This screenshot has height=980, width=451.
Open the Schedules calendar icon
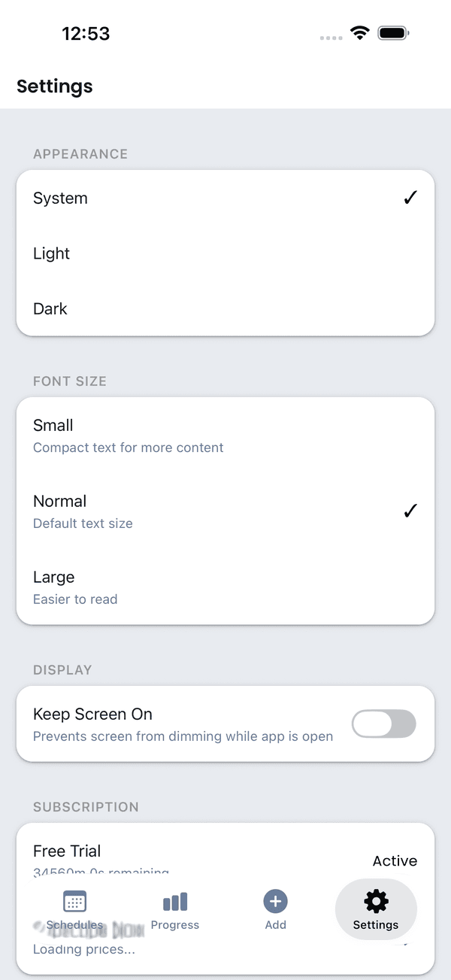click(x=74, y=900)
